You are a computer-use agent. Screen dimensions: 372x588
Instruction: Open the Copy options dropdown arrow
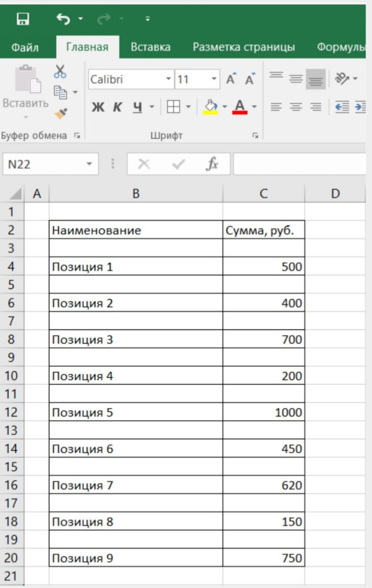(x=75, y=92)
